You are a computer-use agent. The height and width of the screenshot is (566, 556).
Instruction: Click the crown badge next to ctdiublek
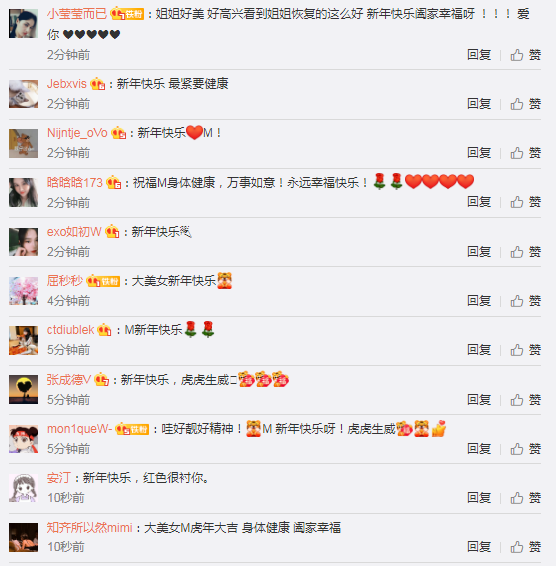pos(104,330)
